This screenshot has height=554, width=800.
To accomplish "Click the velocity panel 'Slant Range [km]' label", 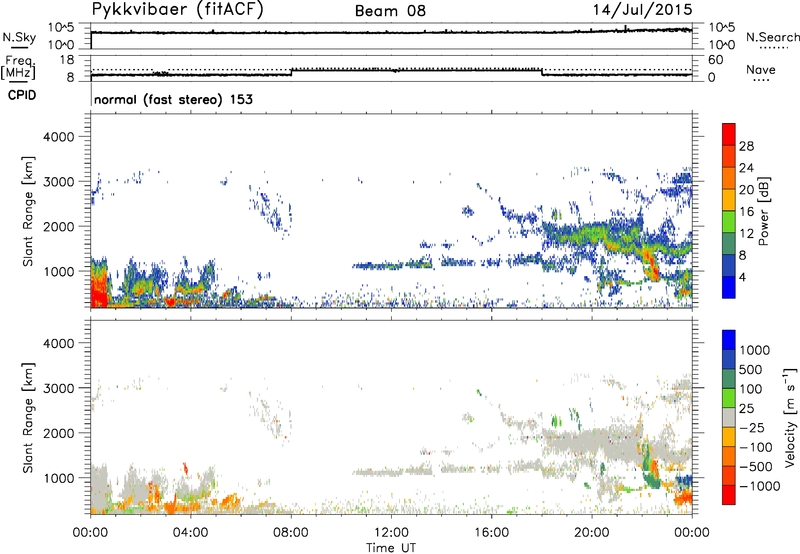I will pyautogui.click(x=28, y=418).
